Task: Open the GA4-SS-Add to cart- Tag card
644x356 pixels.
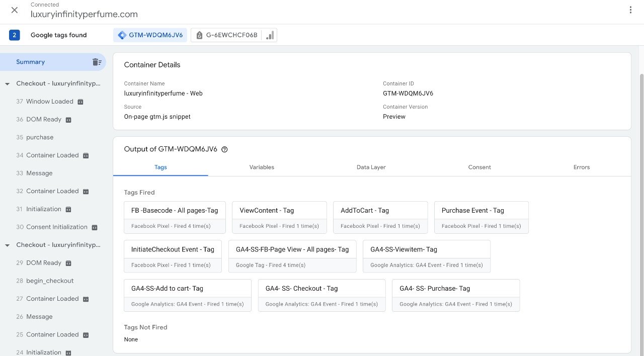Action: [188, 296]
